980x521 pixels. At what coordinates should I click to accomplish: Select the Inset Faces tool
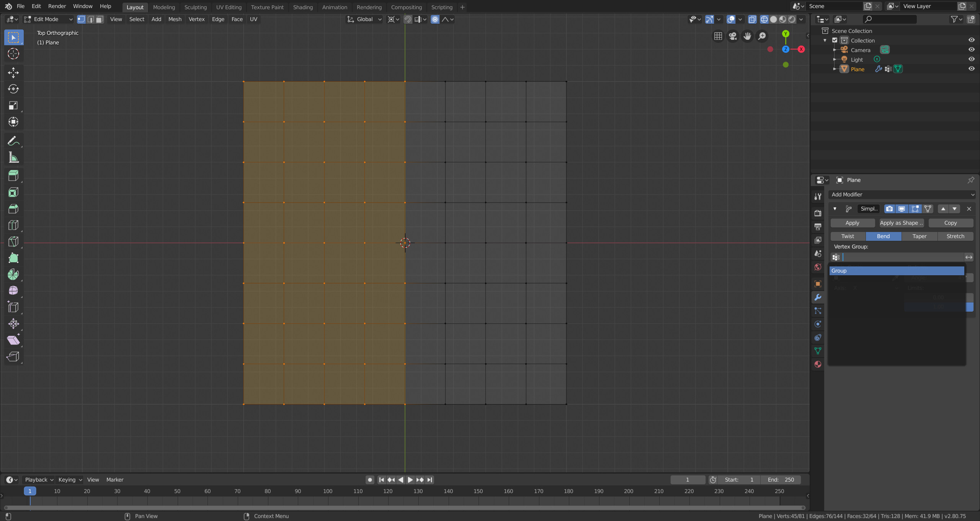pos(13,192)
